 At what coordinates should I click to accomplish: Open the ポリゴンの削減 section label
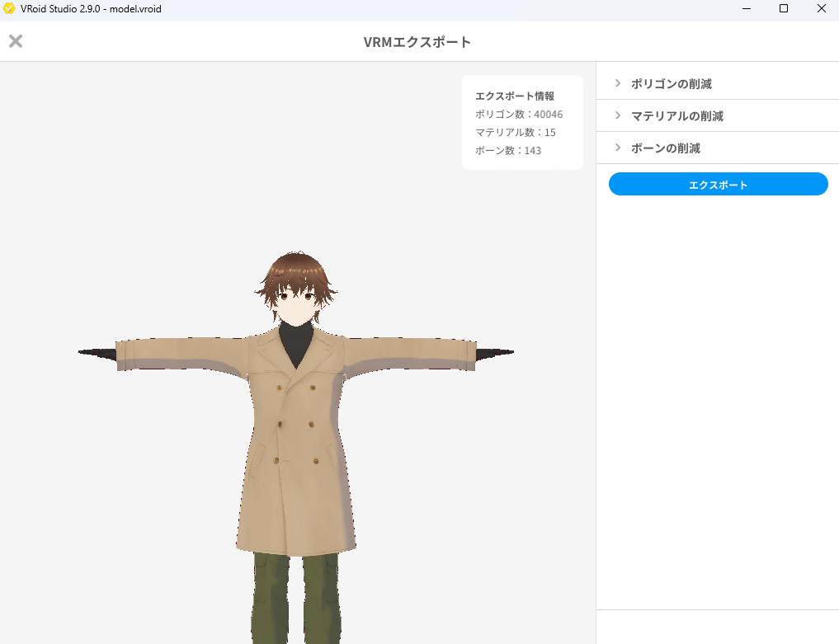click(671, 84)
